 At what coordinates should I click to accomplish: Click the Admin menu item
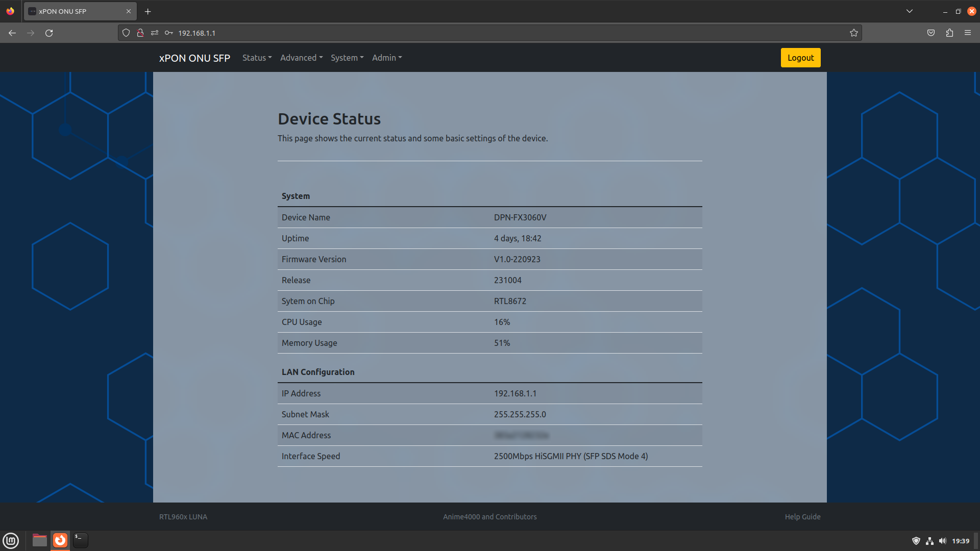387,57
